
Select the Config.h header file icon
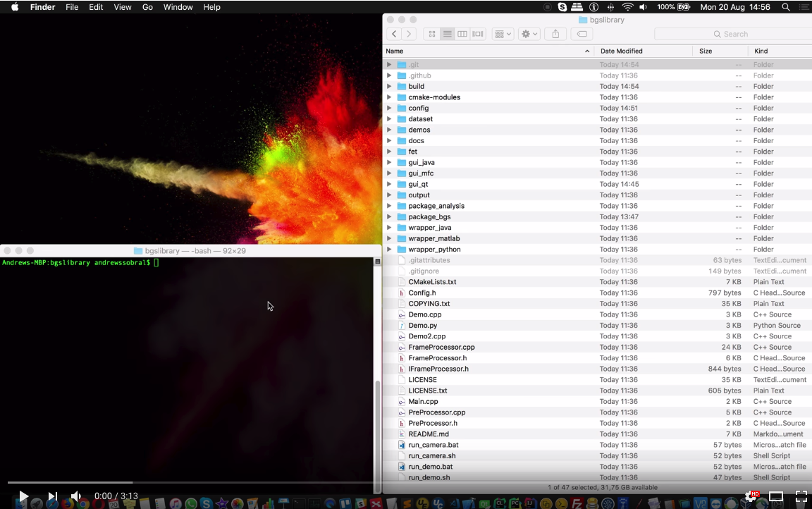click(401, 293)
